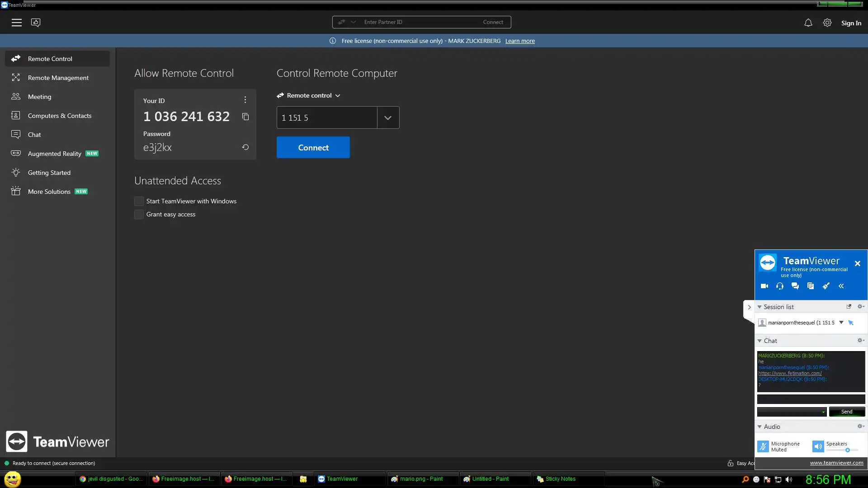Click the blue Connect button
The width and height of the screenshot is (868, 488).
(x=313, y=148)
